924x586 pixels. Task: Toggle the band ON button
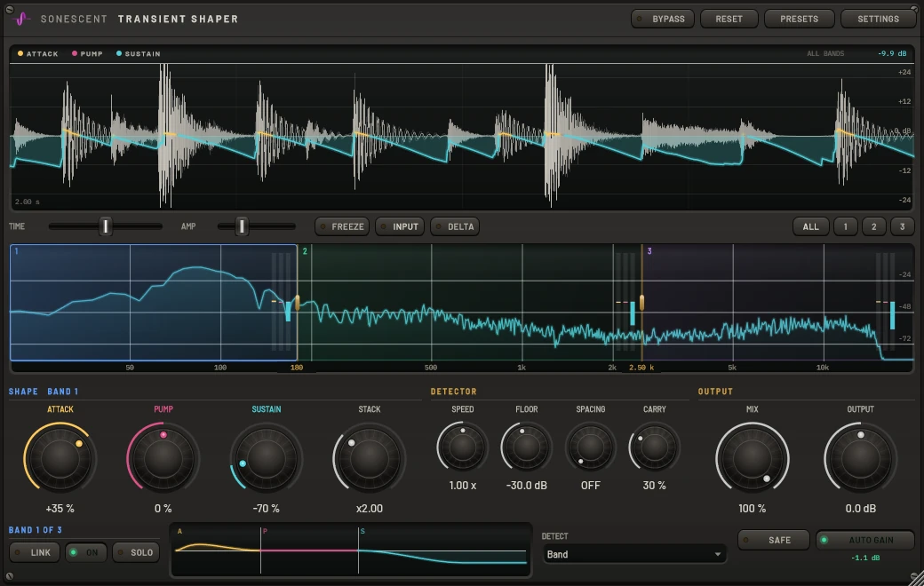(x=86, y=552)
